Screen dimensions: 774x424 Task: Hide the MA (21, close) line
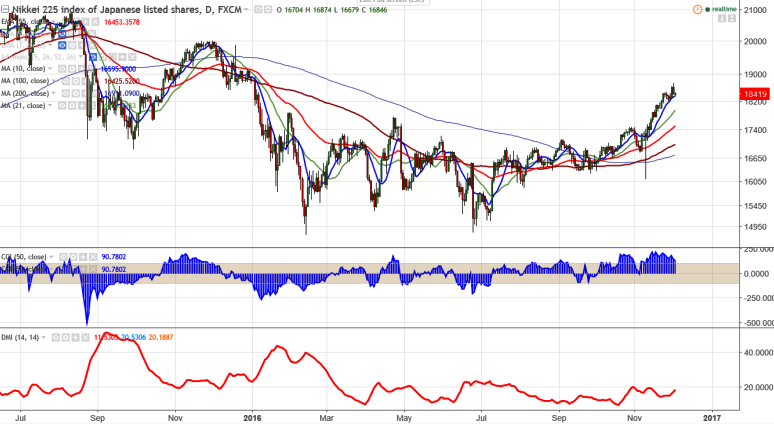click(x=62, y=106)
